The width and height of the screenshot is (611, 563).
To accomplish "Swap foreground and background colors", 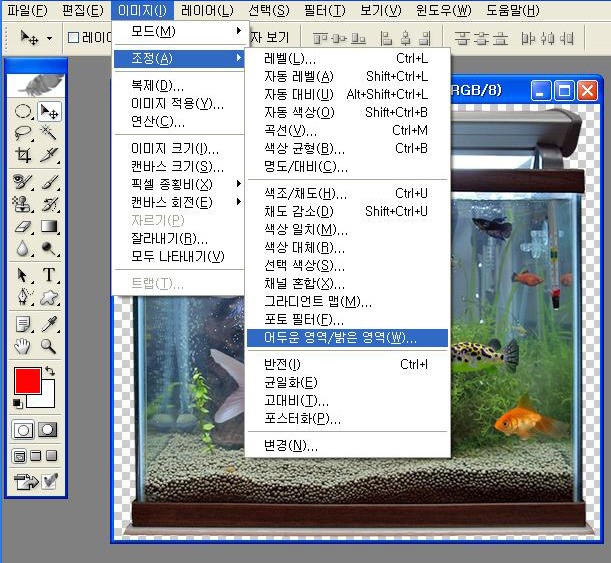I will pyautogui.click(x=49, y=371).
